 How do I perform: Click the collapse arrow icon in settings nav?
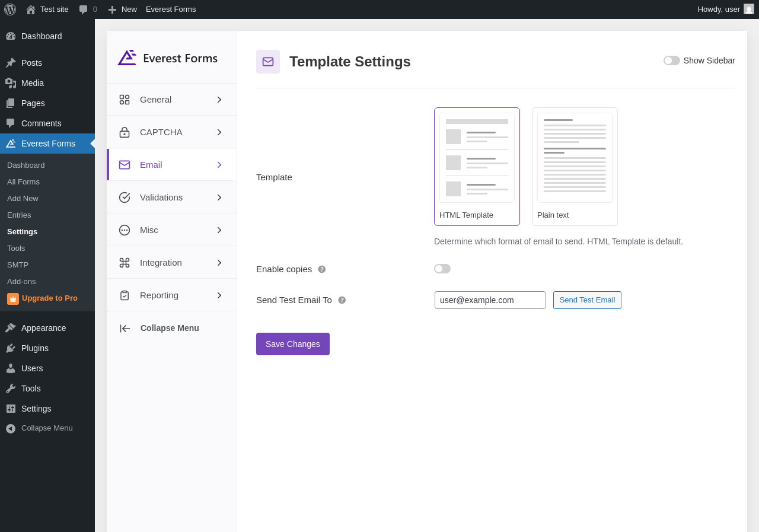[125, 329]
